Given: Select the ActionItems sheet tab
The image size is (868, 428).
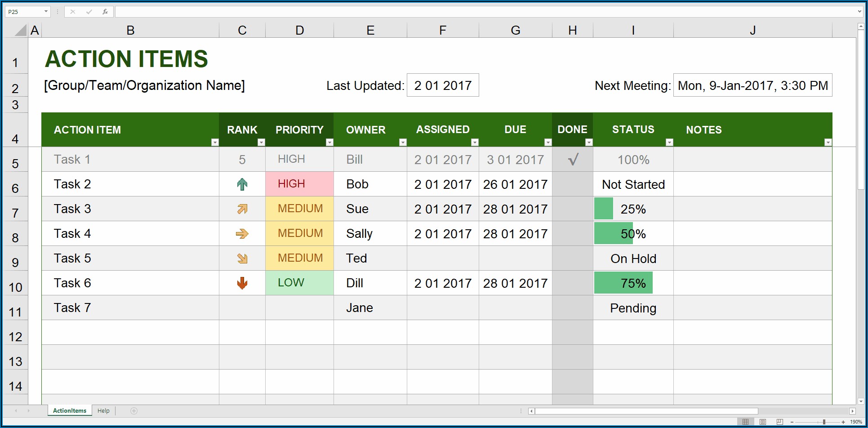Looking at the screenshot, I should pos(70,410).
